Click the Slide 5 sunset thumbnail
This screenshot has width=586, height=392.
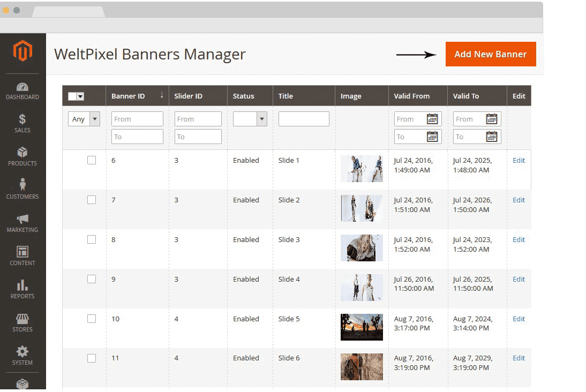(362, 327)
